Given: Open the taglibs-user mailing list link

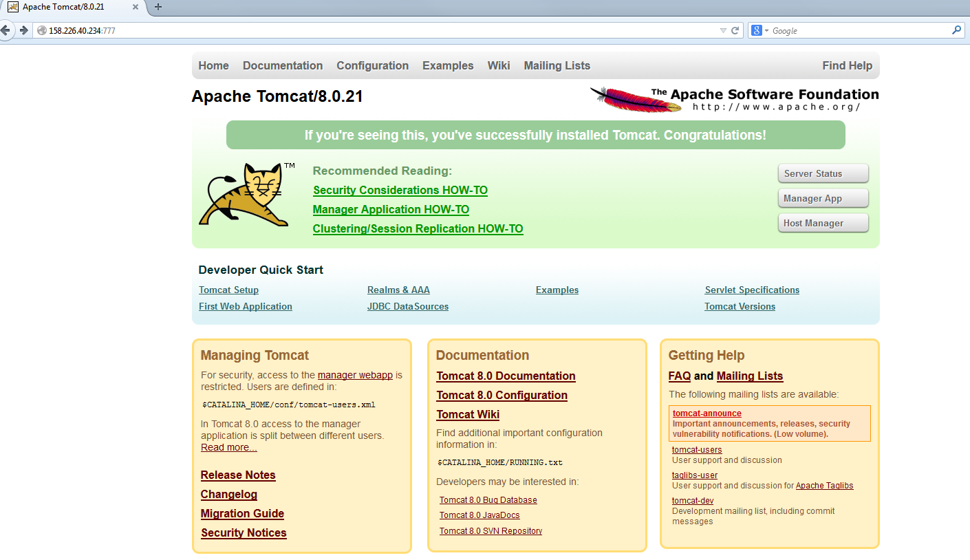Looking at the screenshot, I should point(695,475).
